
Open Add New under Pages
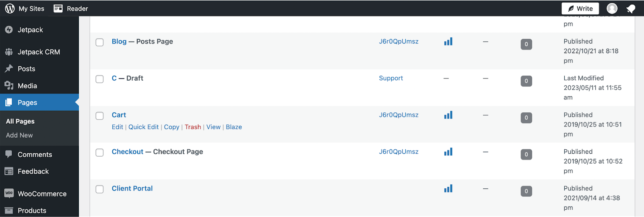19,135
